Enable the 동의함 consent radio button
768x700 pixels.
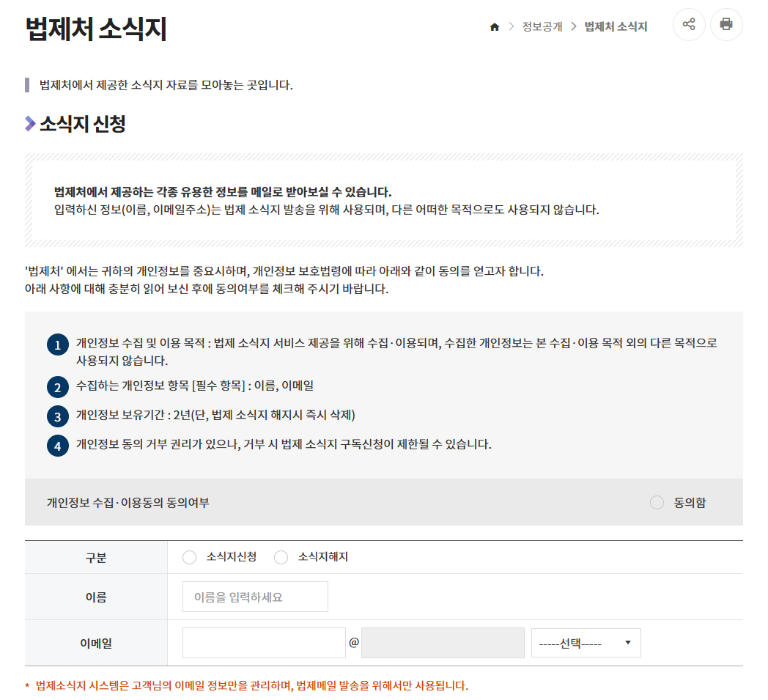(x=656, y=502)
